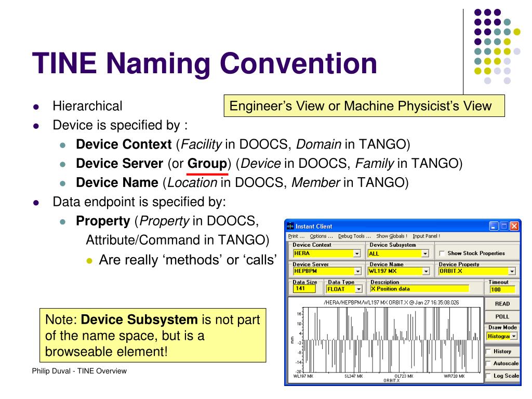Image resolution: width=532 pixels, height=399 pixels.
Task: Open the Device Name dropdown showing WL197 MX
Action: (x=426, y=271)
